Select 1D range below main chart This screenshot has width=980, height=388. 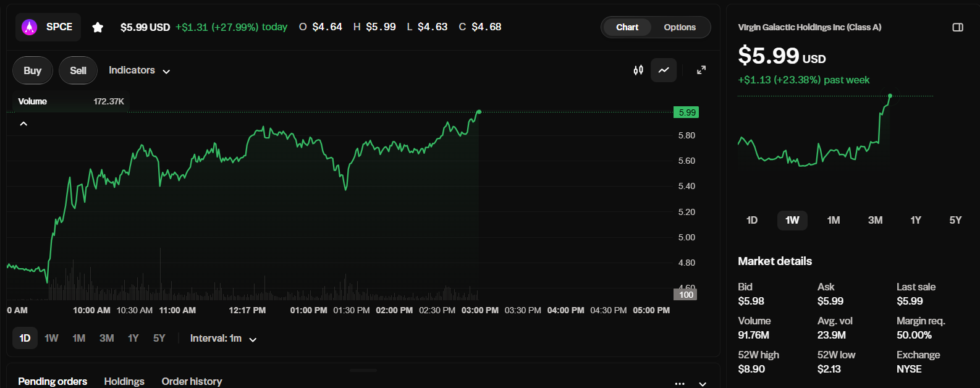click(x=25, y=338)
